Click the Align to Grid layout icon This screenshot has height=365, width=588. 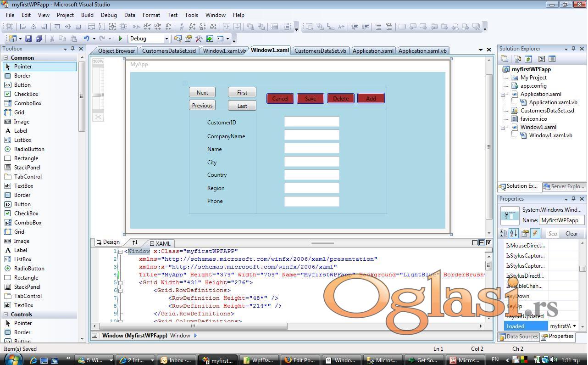(x=9, y=27)
